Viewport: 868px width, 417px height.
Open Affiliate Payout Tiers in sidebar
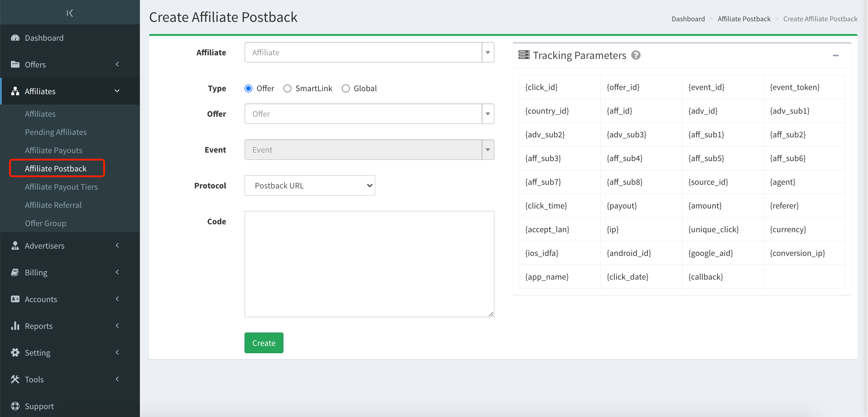61,186
